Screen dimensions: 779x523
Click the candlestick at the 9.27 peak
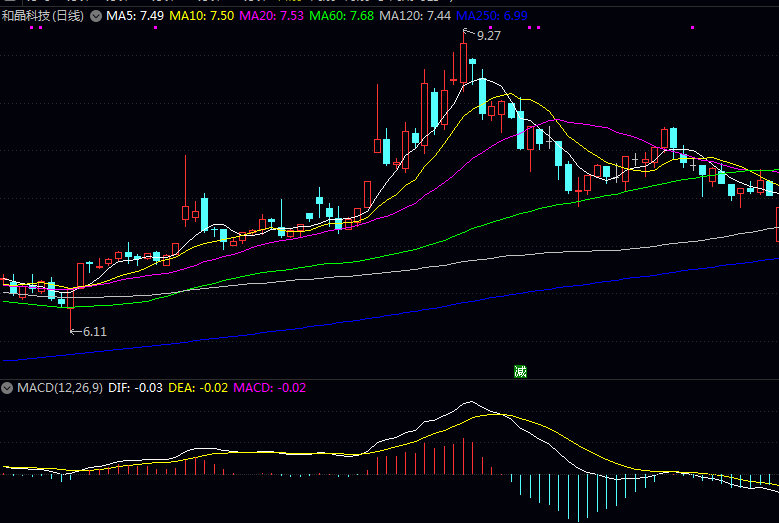click(463, 63)
